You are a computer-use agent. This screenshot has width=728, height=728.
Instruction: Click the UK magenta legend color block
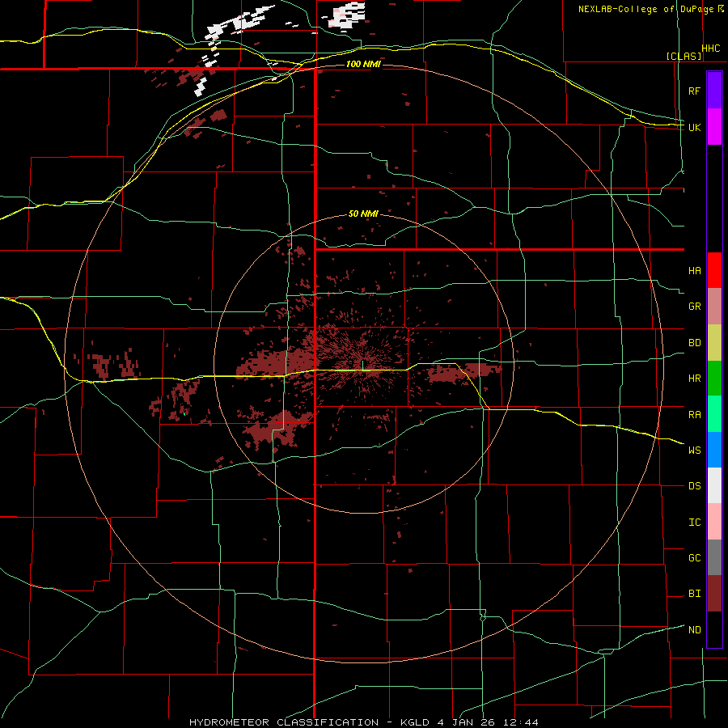(714, 127)
